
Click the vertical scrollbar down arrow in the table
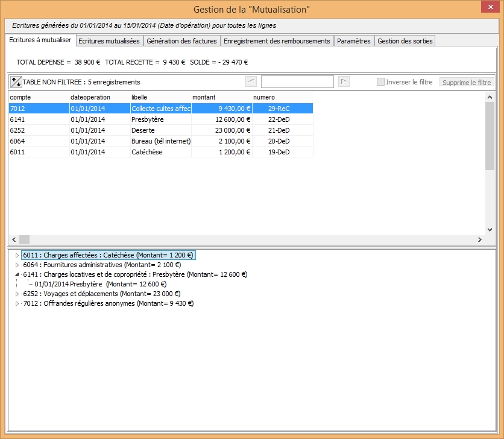pos(490,229)
